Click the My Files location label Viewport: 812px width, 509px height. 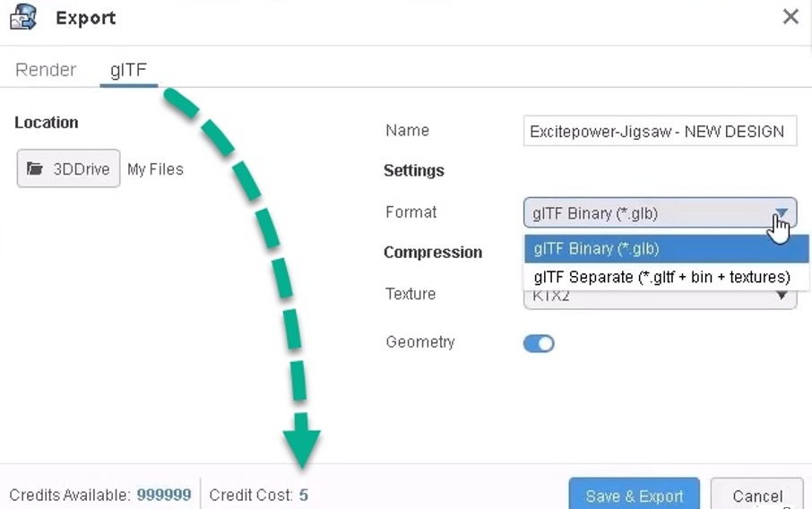pyautogui.click(x=155, y=169)
